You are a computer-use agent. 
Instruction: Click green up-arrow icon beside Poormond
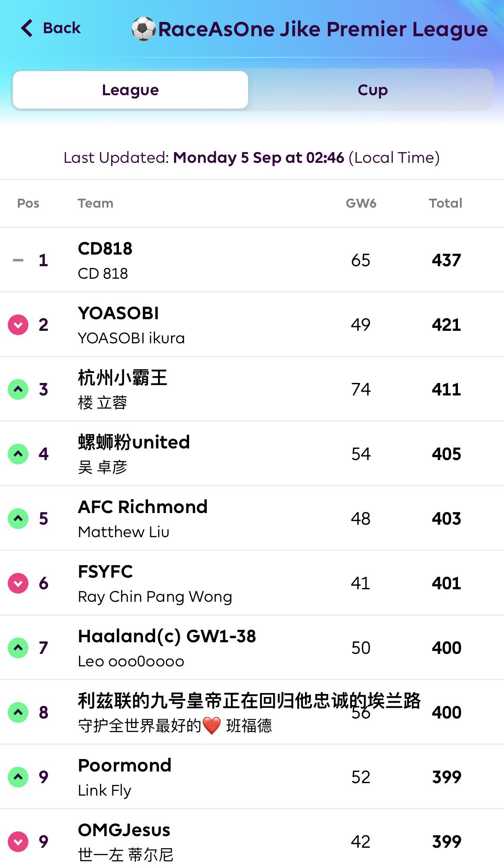[18, 777]
